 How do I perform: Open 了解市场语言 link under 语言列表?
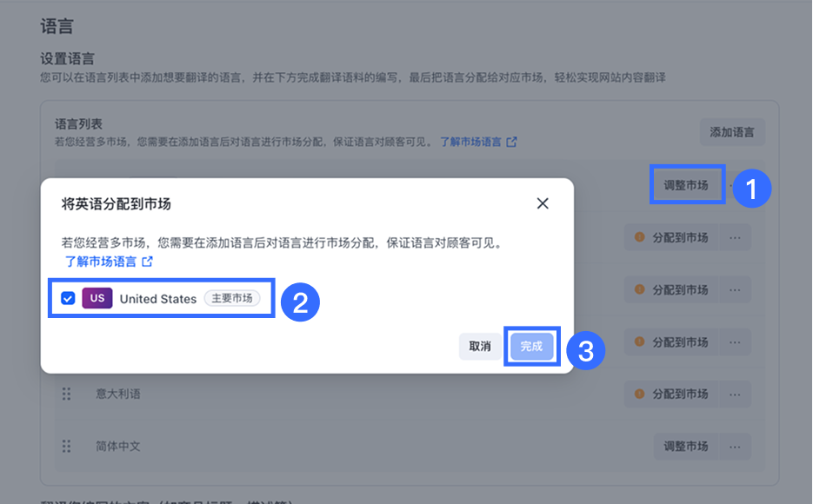coord(470,142)
